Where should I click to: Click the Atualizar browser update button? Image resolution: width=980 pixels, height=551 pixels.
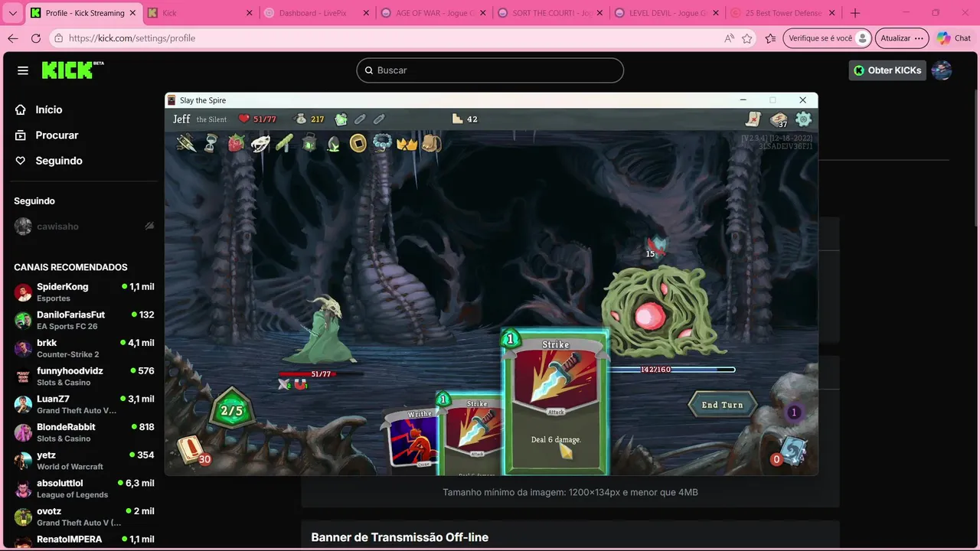tap(903, 38)
